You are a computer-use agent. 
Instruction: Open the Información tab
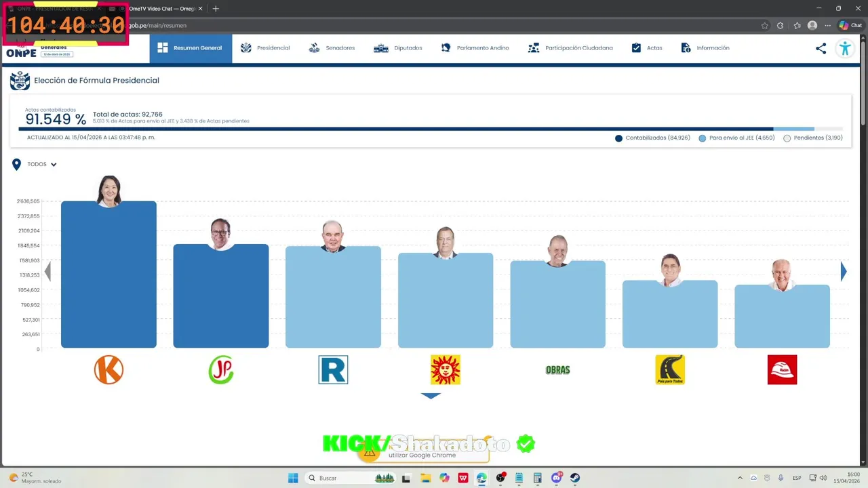[705, 48]
